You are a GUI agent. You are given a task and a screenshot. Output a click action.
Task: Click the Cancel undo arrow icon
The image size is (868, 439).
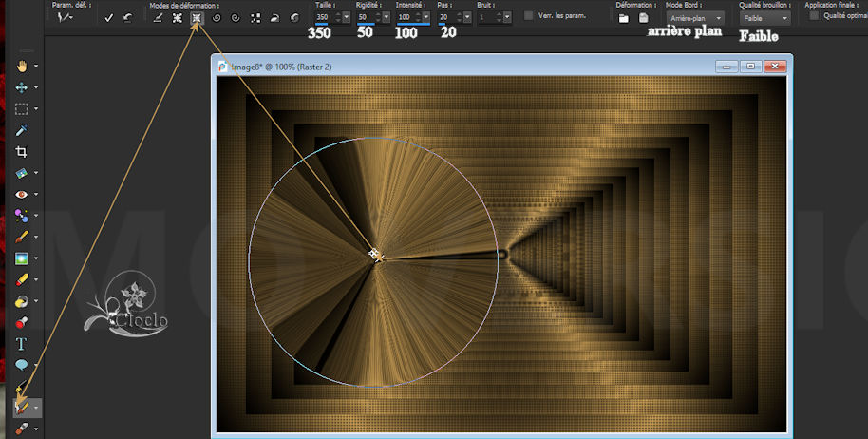(x=127, y=17)
